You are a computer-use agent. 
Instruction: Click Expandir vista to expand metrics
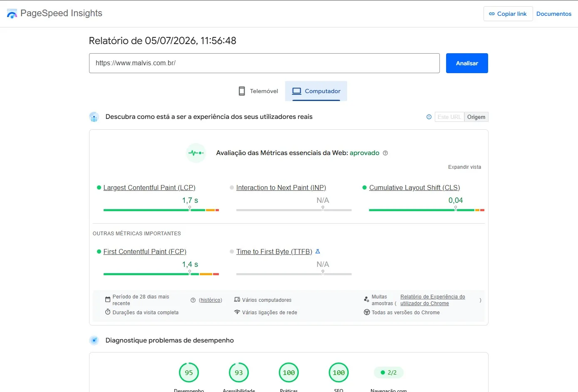click(464, 167)
